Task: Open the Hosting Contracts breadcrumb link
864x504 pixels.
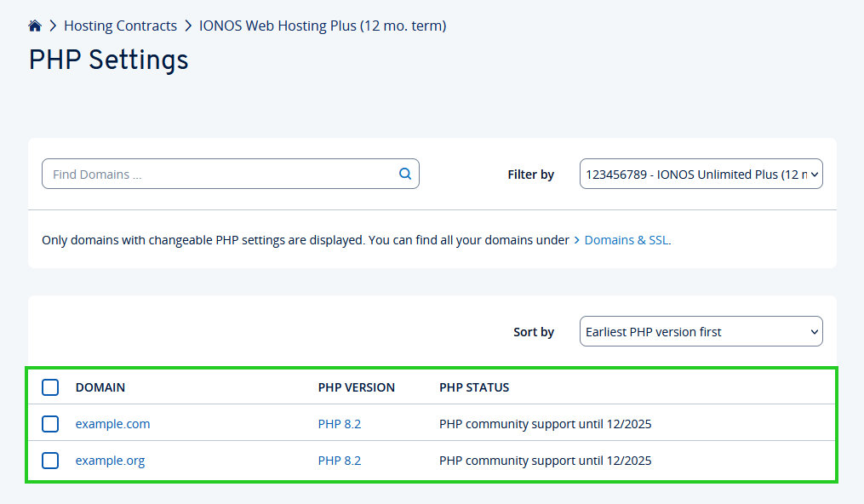Action: (120, 26)
